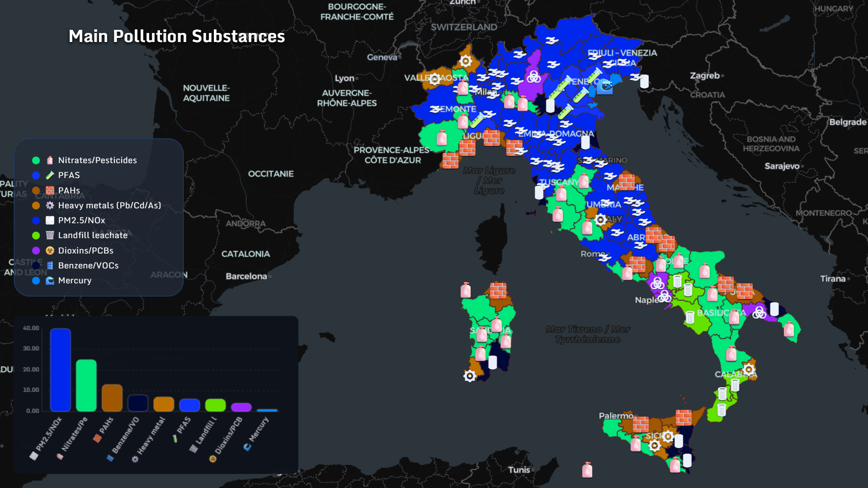Click the Benzene/VOCs legend label
868x488 pixels.
click(88, 266)
